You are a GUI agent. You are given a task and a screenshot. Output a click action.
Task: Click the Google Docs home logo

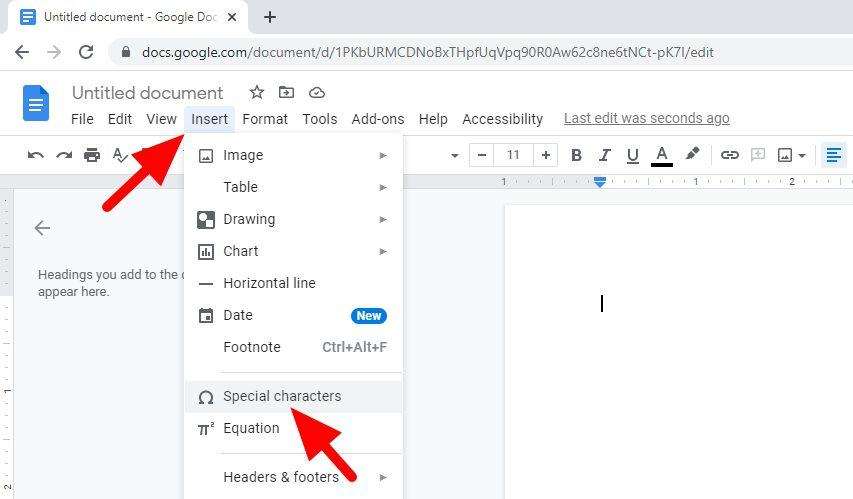click(x=36, y=103)
